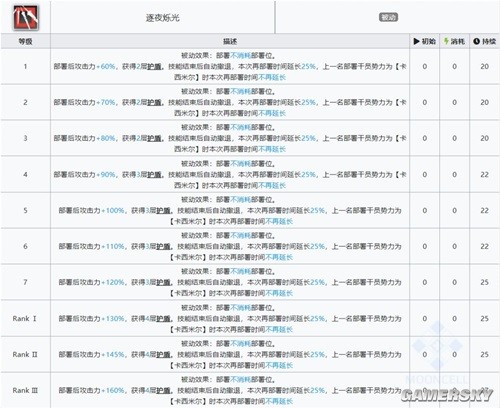Click the 25% redeploy value in level 6 row

point(317,247)
